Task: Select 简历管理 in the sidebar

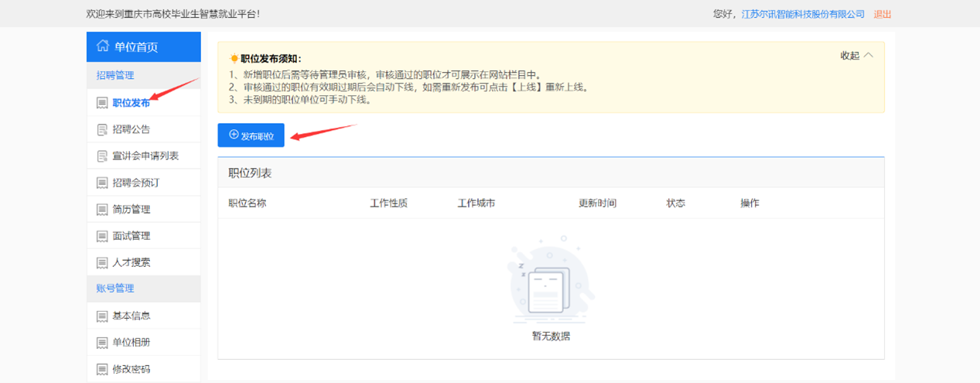Action: tap(131, 210)
